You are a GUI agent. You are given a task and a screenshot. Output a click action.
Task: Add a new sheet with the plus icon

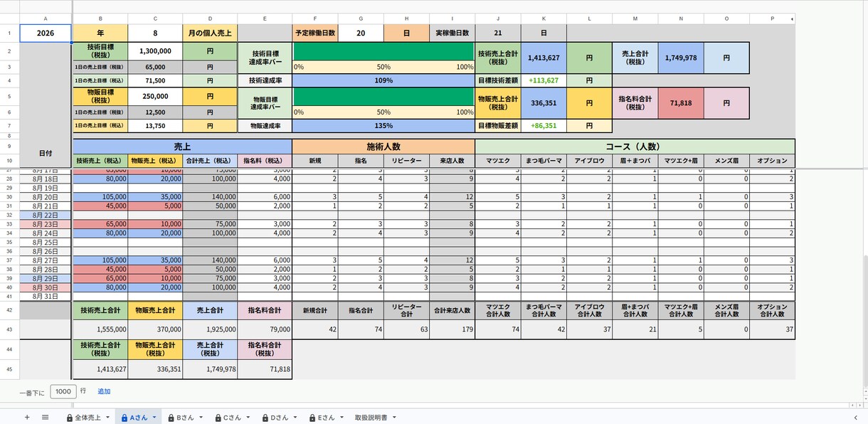(27, 418)
